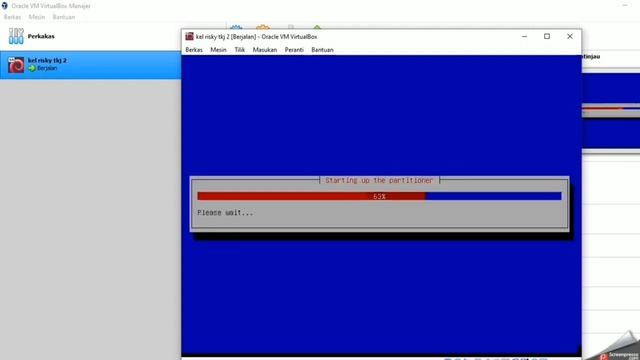Open Mesin menu in VirtualBox Manager
Viewport: 640px width, 360px height.
click(37, 17)
